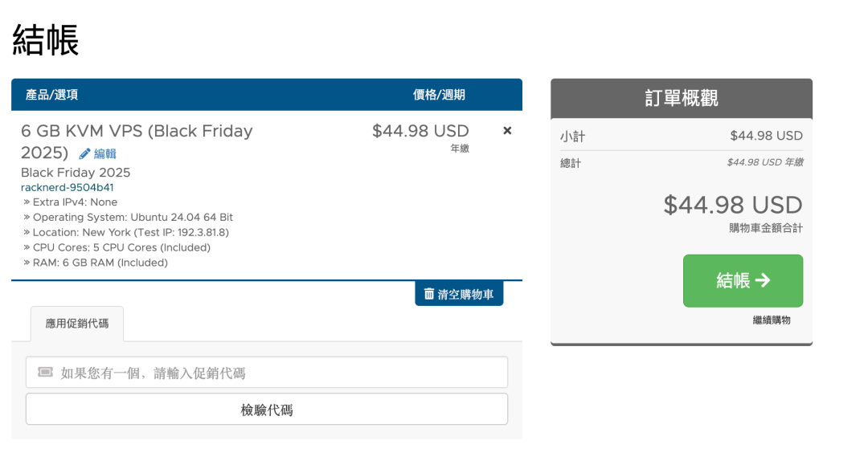Screen dimensions: 868x469
Task: Click the ticket icon in the promo field
Action: point(45,373)
